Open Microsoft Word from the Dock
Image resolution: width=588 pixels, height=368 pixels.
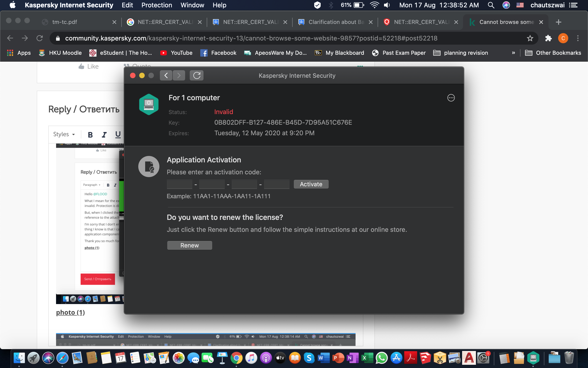point(323,358)
